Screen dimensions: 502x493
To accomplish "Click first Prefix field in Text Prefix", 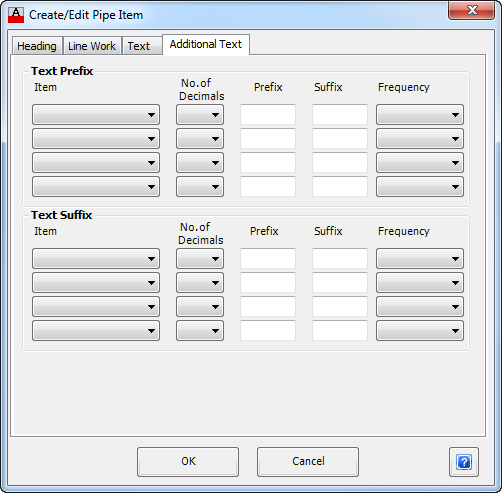I will 268,114.
